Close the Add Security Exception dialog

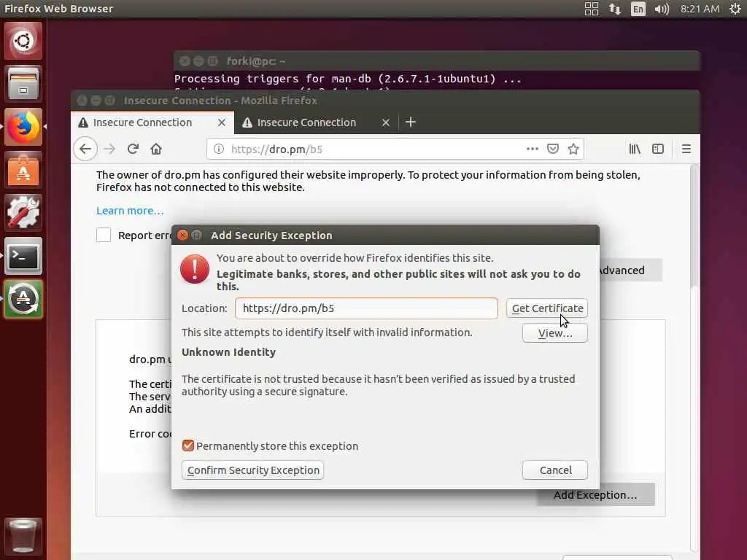(182, 236)
